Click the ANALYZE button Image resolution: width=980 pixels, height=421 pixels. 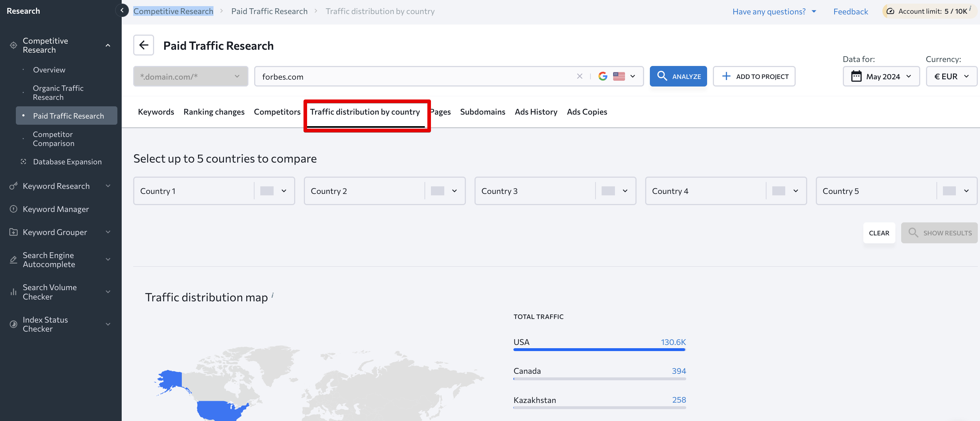tap(678, 76)
